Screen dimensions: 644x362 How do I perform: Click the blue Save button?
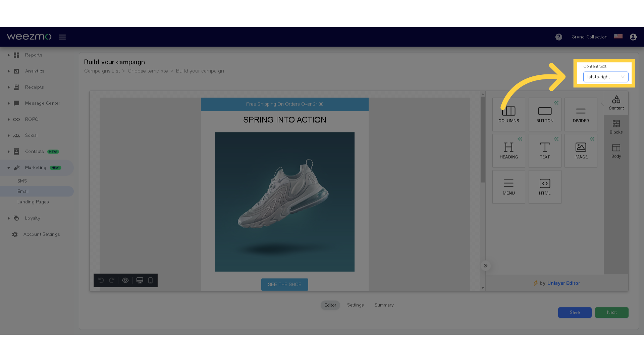tap(575, 312)
